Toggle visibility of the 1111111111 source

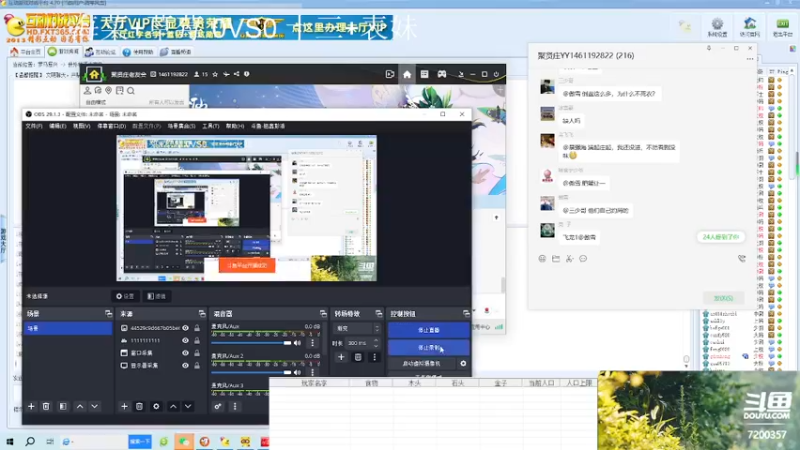click(185, 340)
